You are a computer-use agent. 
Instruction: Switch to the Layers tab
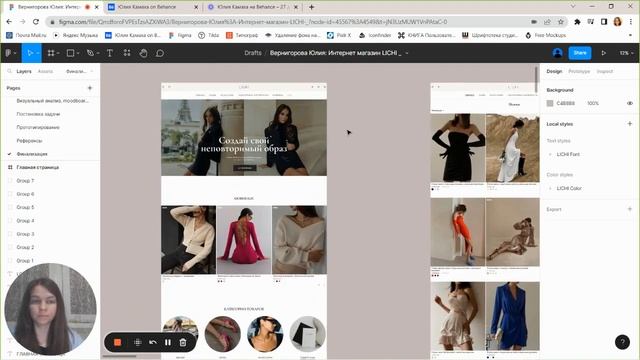(x=24, y=71)
